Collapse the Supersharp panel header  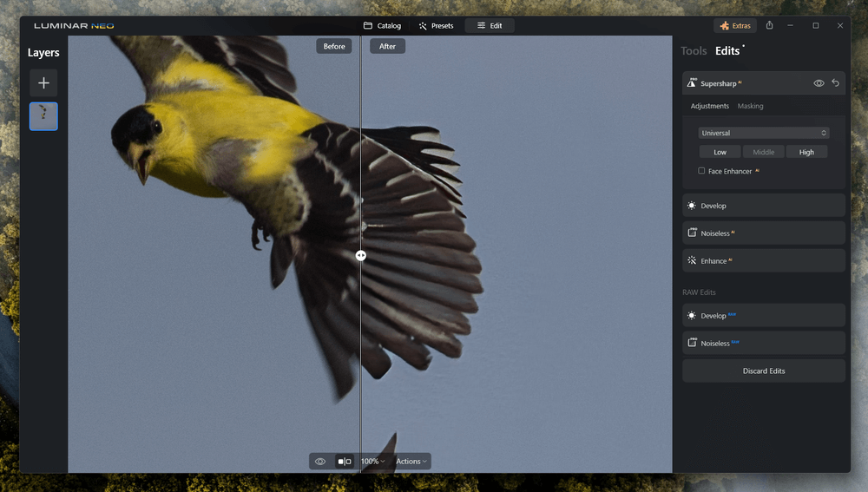(763, 83)
